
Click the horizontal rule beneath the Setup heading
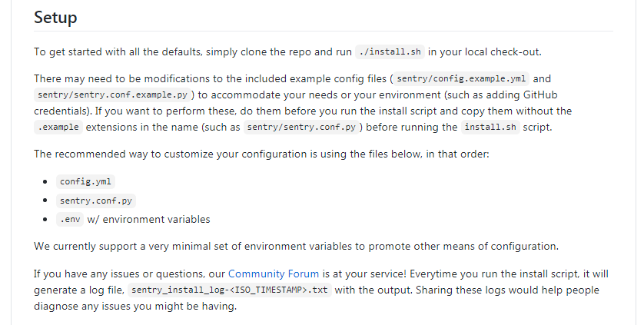pyautogui.click(x=324, y=32)
